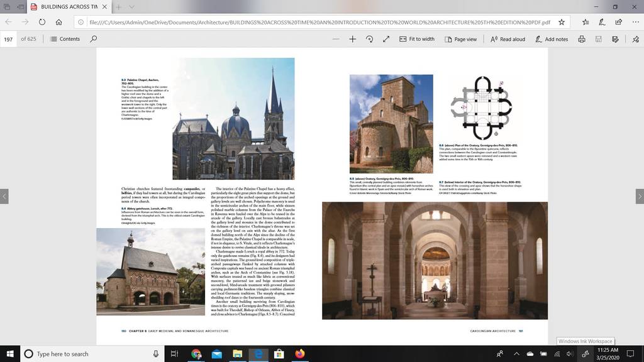644x362 pixels.
Task: Select Fit to width
Action: [x=417, y=39]
